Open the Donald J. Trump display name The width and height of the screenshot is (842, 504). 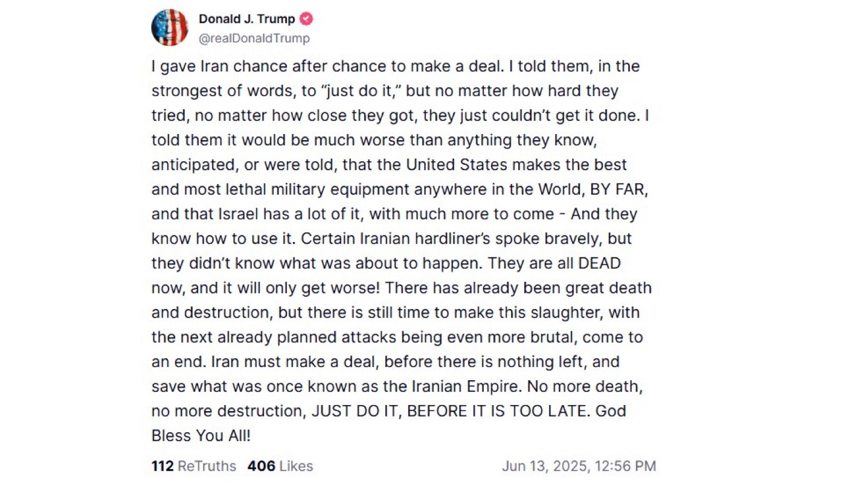pos(247,19)
